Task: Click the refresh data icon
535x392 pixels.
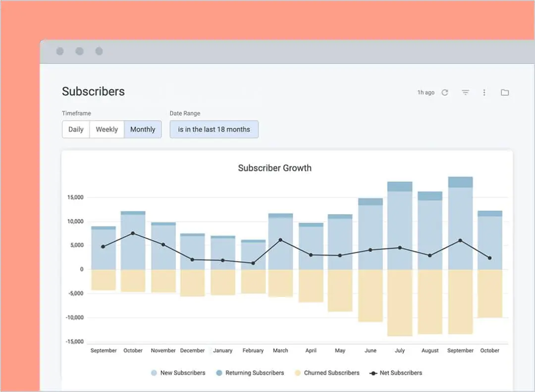Action: pos(445,93)
